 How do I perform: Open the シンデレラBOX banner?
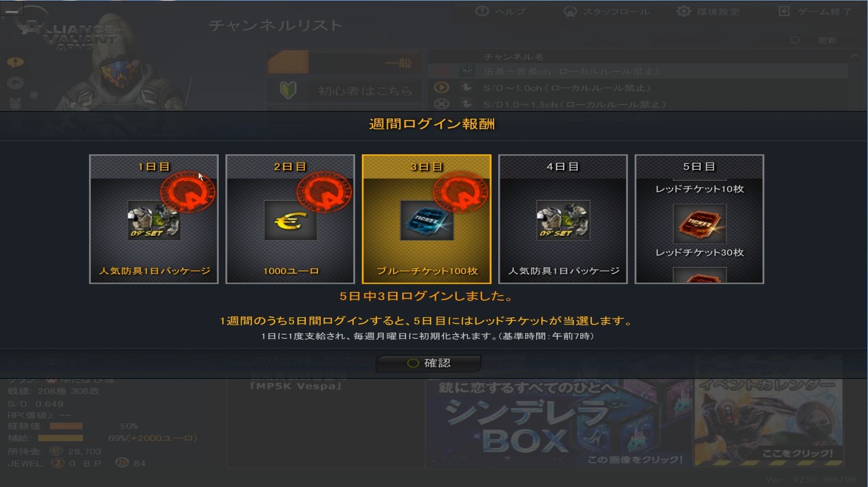tap(559, 423)
